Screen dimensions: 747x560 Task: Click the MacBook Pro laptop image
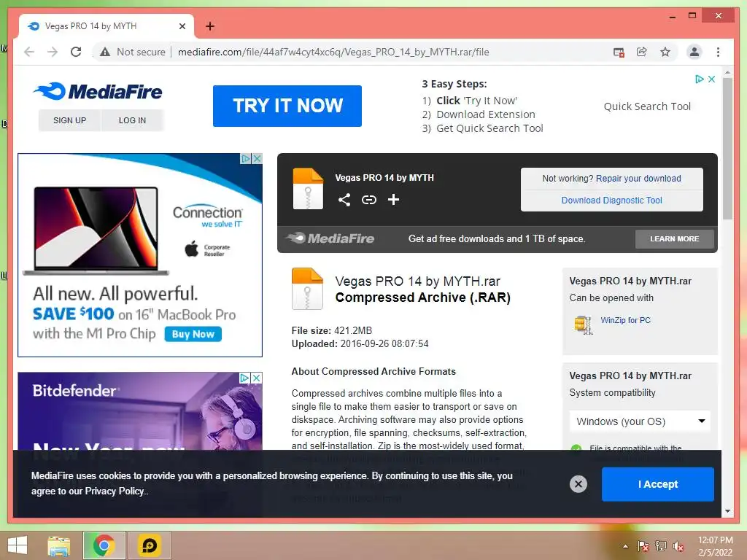(x=96, y=231)
